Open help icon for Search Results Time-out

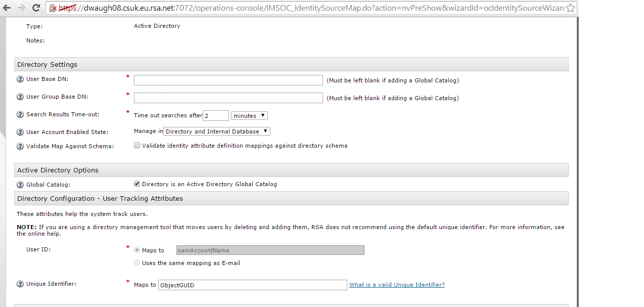pyautogui.click(x=20, y=114)
